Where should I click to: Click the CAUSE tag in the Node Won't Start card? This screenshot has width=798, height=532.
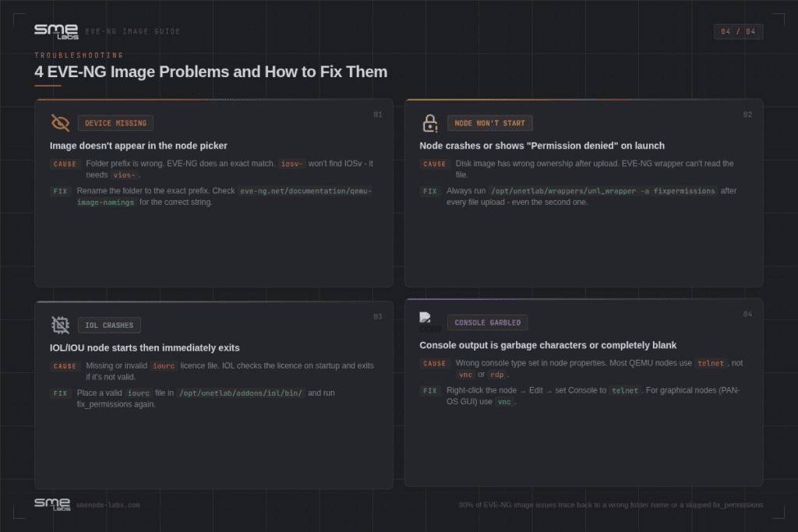pyautogui.click(x=434, y=164)
